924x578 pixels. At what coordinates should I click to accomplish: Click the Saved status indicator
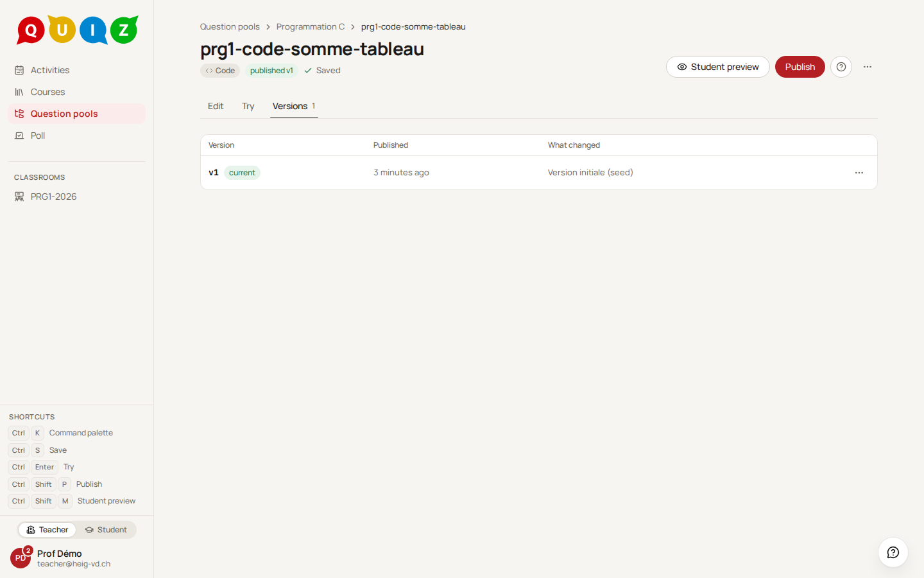pos(322,71)
